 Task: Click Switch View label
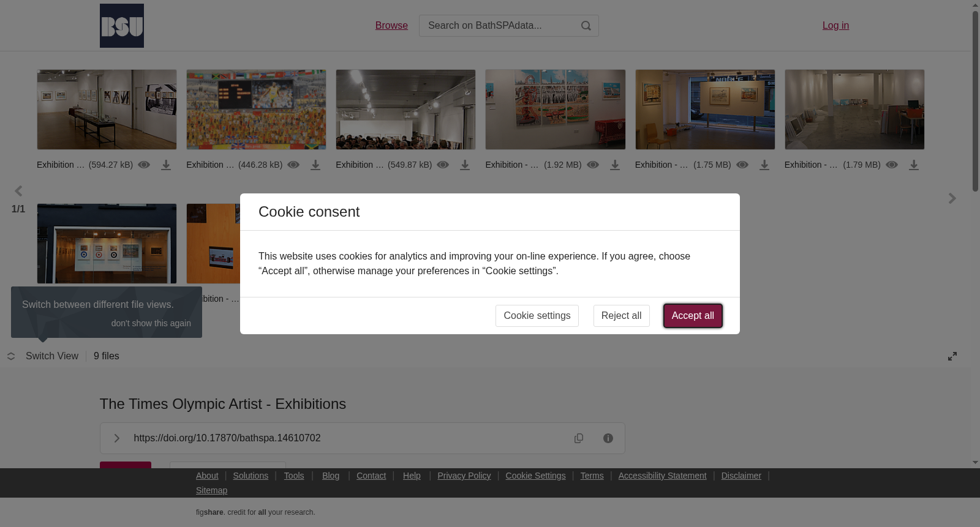[x=52, y=356]
